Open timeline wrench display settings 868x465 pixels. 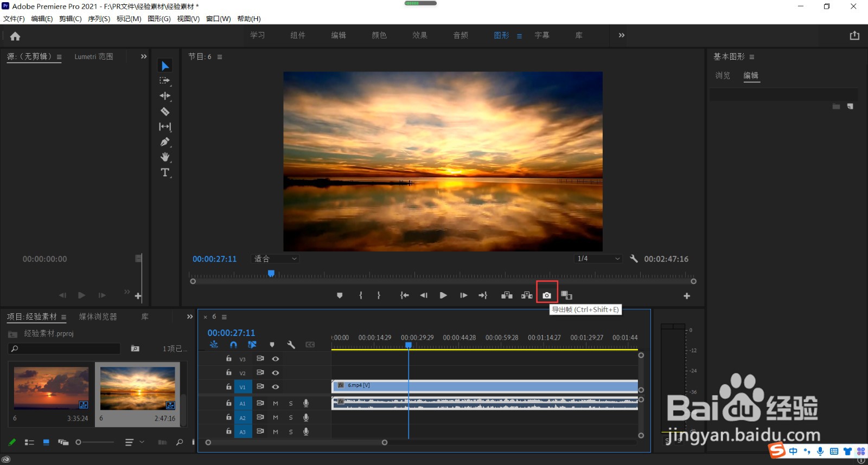(x=291, y=345)
